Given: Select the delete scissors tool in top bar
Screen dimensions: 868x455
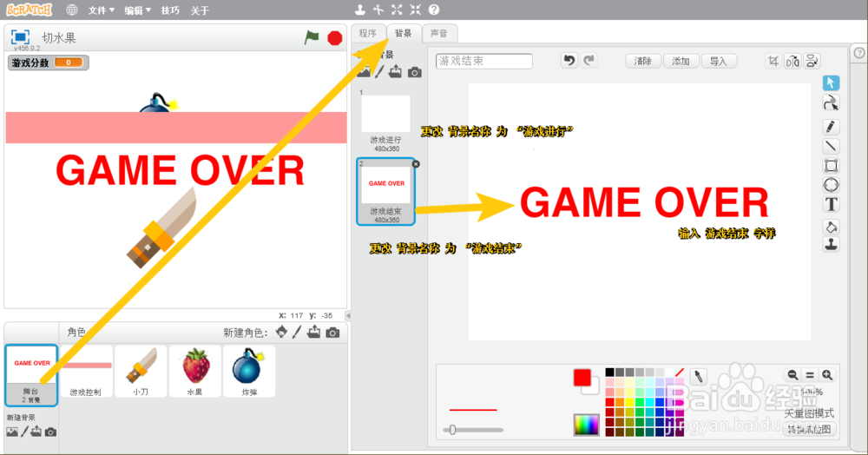Looking at the screenshot, I should coord(378,10).
